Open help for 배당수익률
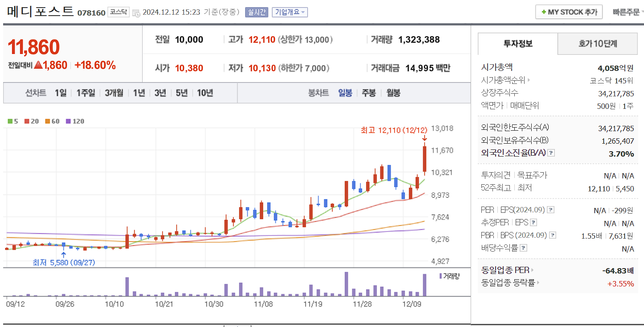 coord(523,248)
